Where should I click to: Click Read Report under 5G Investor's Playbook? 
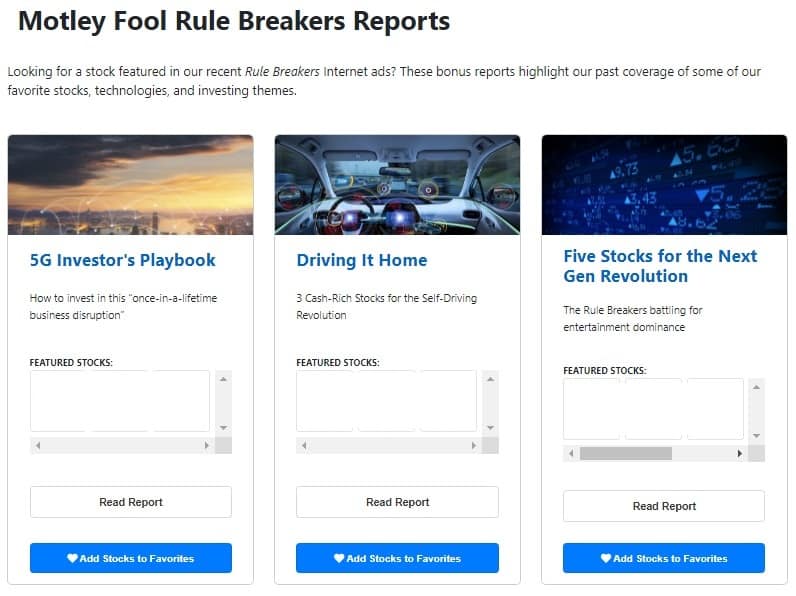tap(131, 502)
